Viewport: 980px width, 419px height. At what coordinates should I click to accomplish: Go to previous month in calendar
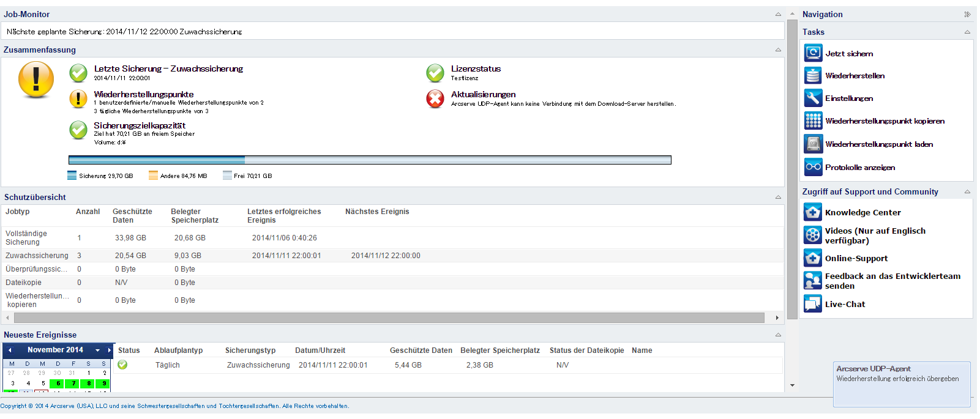10,350
